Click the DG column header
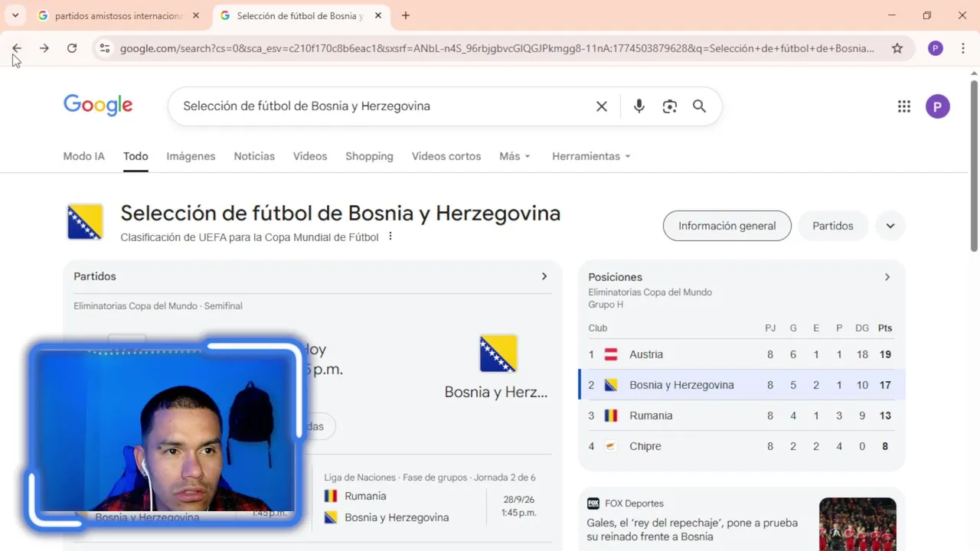The width and height of the screenshot is (980, 551). [862, 328]
